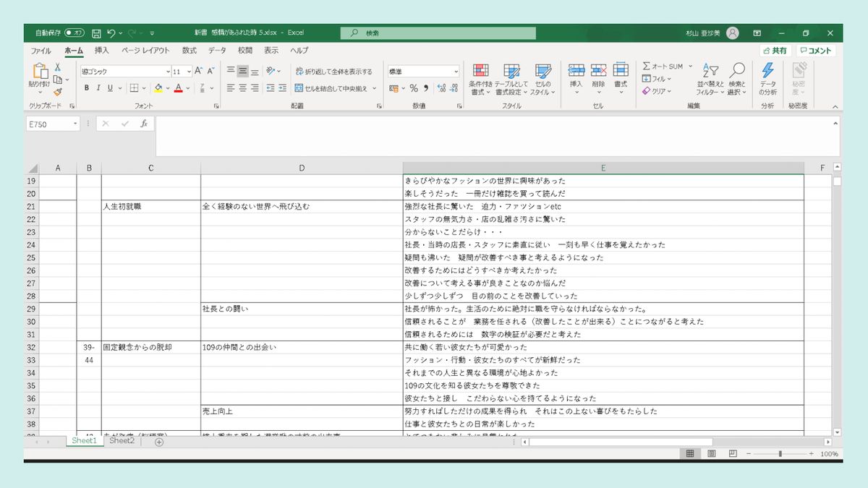Click the Format Painter brush icon

point(58,92)
